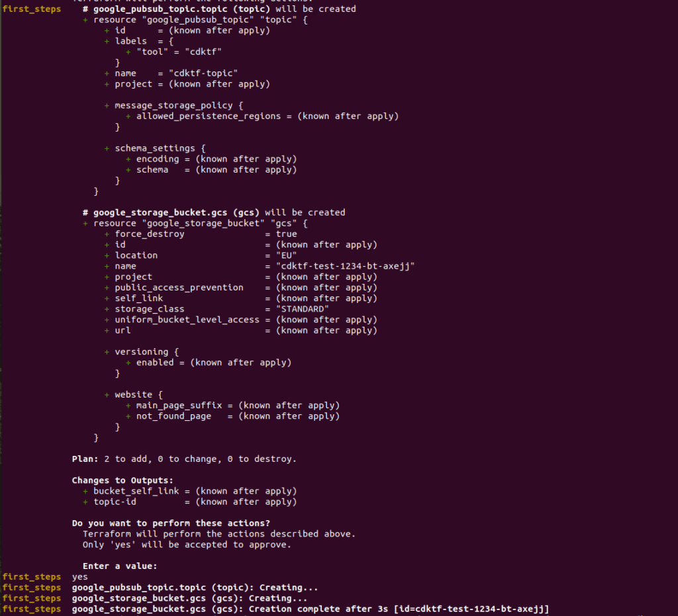Select the 'Do you want to perform these actions?' text
Screen dimensions: 678x616
[171, 523]
